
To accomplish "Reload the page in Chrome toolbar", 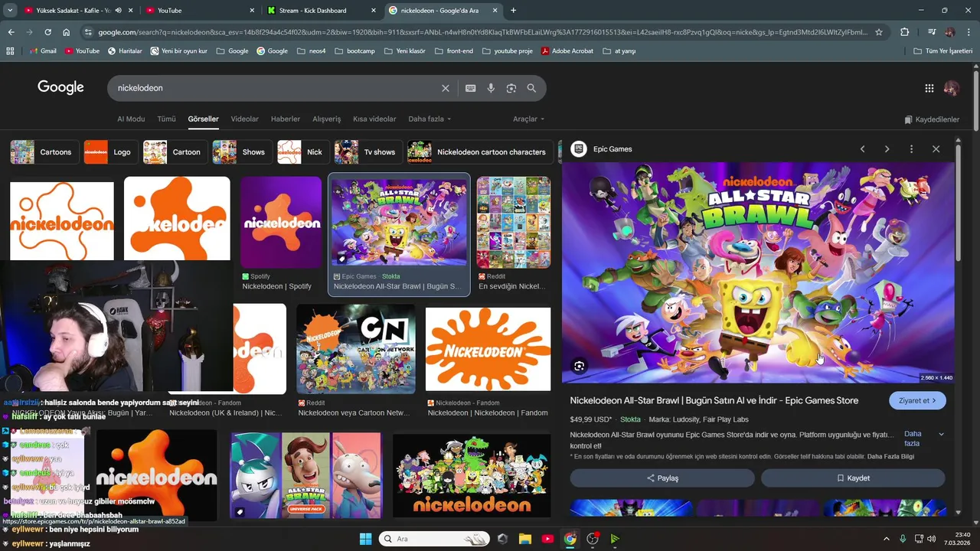I will click(x=47, y=32).
